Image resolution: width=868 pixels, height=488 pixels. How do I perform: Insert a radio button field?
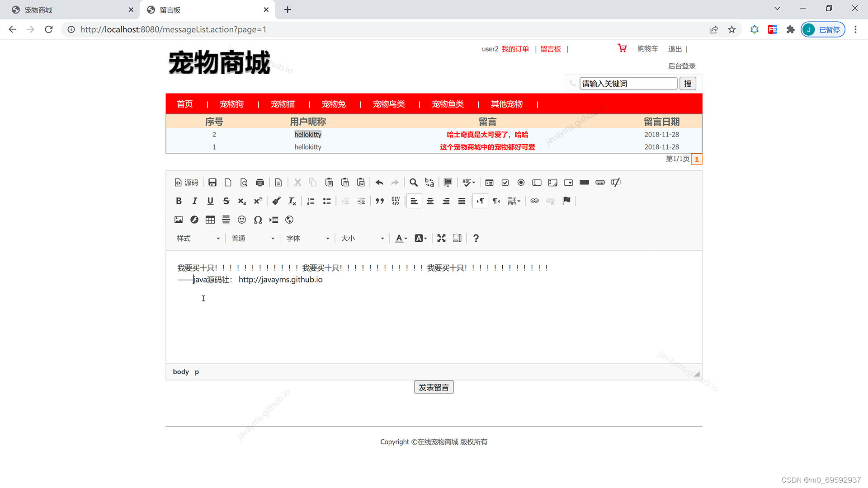521,183
